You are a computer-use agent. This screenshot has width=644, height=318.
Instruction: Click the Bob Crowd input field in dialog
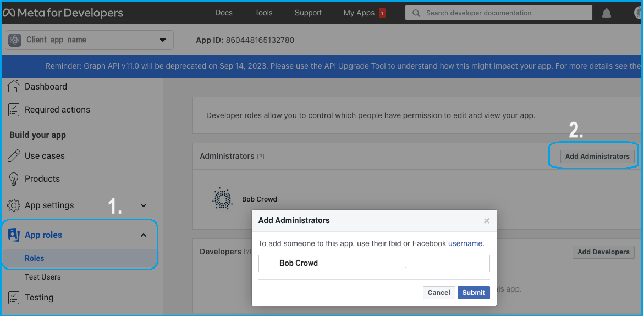pos(374,264)
